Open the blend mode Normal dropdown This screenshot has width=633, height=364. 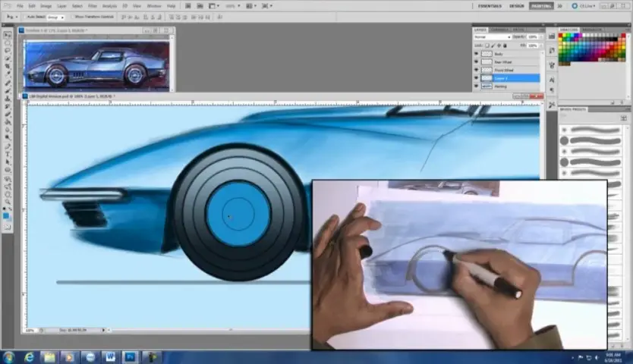coord(491,36)
